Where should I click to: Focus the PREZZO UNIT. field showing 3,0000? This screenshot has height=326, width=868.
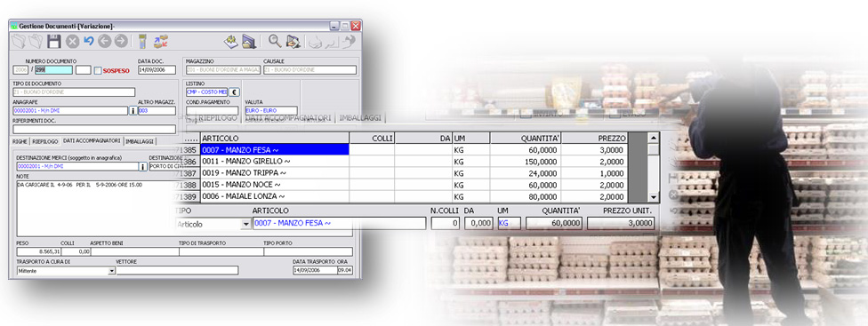(x=621, y=223)
